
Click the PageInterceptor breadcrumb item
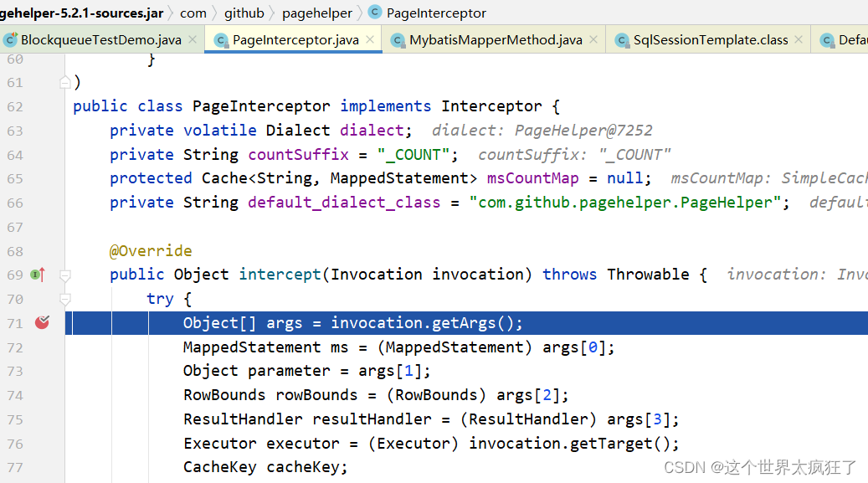(436, 13)
